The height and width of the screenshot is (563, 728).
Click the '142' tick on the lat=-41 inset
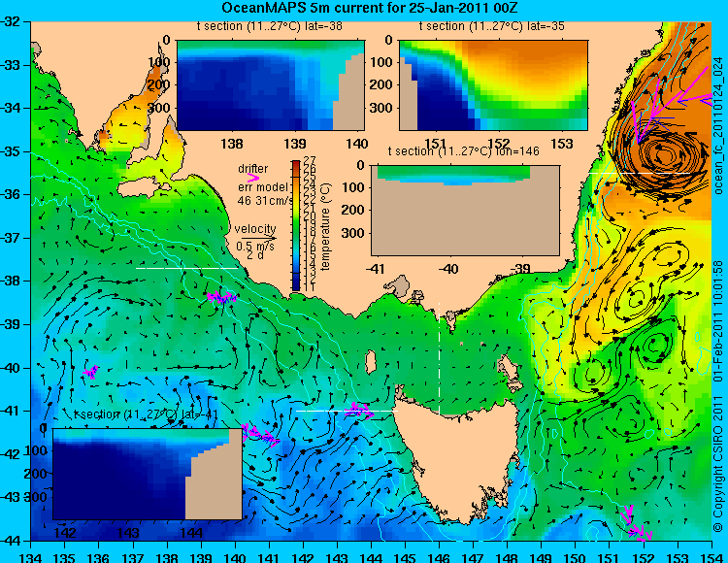[65, 532]
